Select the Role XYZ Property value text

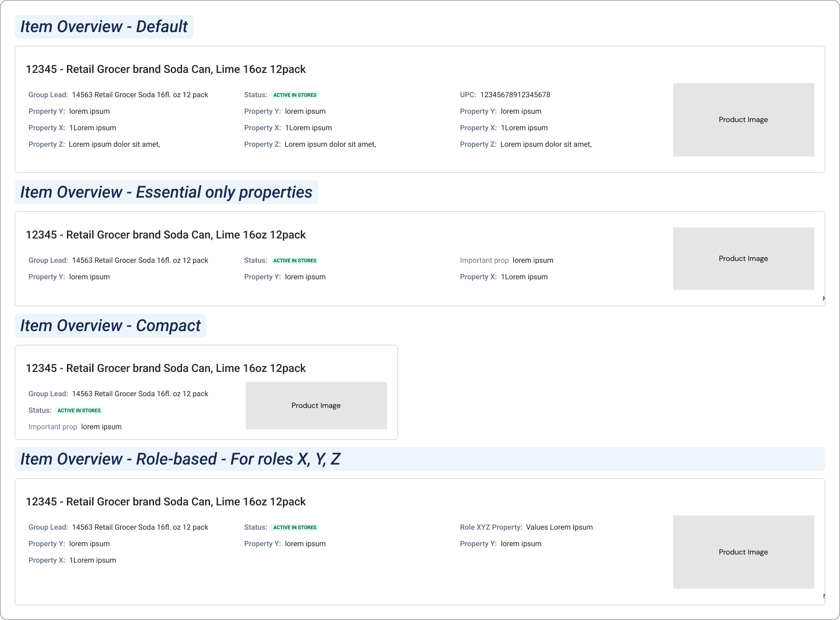pyautogui.click(x=559, y=527)
